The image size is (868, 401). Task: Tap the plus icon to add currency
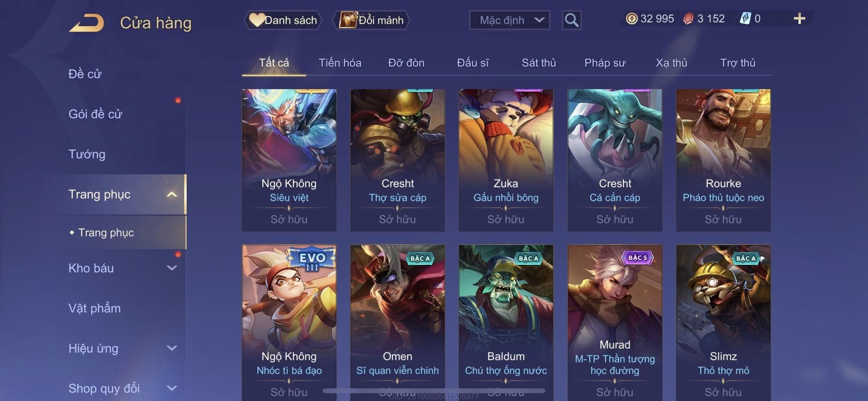click(799, 19)
